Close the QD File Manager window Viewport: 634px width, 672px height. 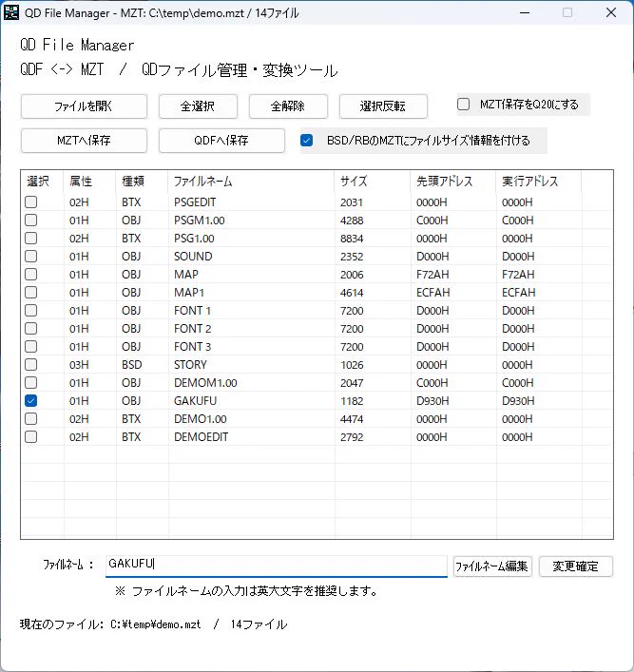point(611,12)
